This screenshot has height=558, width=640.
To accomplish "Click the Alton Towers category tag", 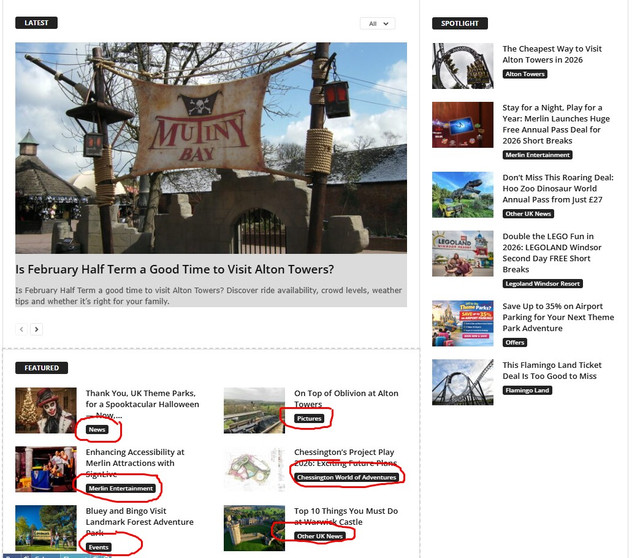I will [524, 74].
